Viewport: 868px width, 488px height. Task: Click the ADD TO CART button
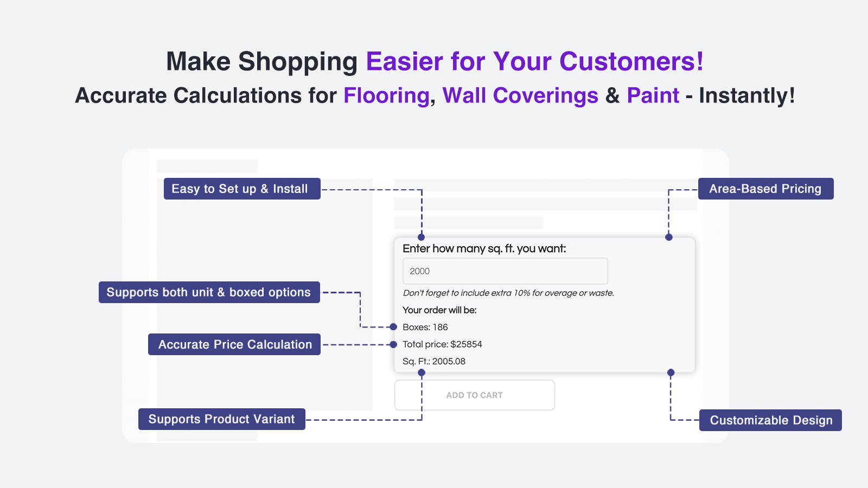click(x=475, y=395)
